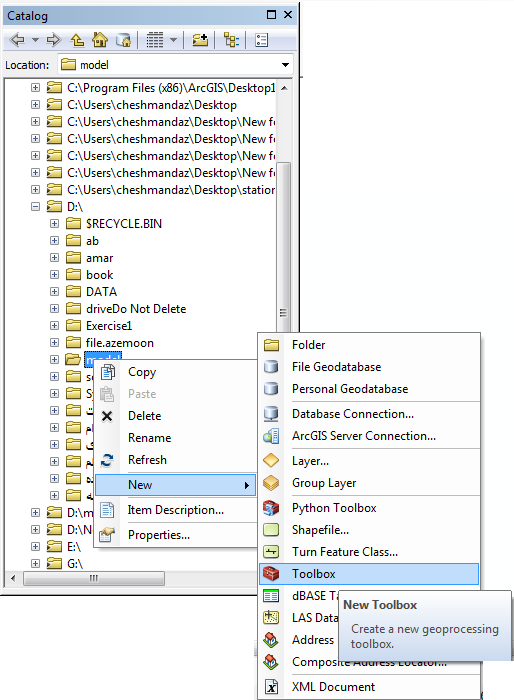Click the Delete X icon
The width and height of the screenshot is (514, 700).
[x=107, y=417]
